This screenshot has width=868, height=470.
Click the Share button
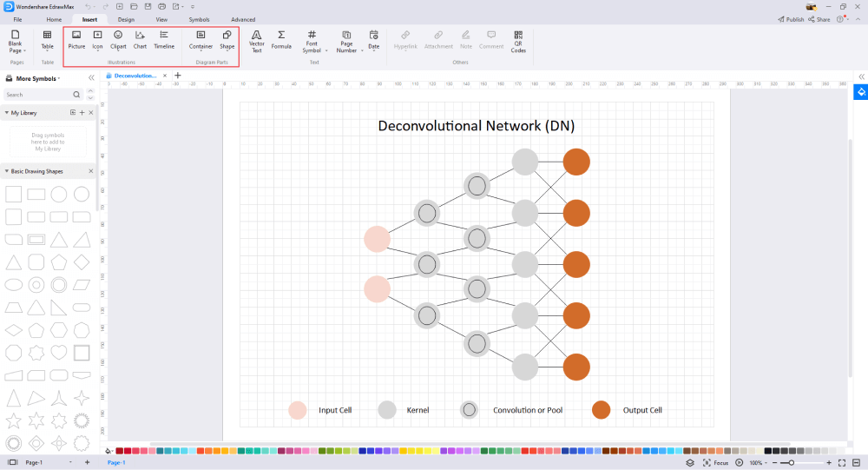[819, 19]
